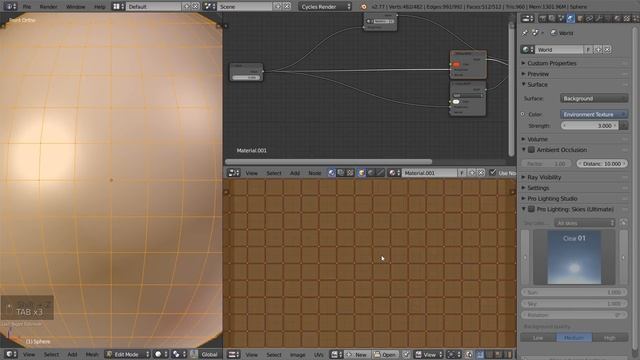The width and height of the screenshot is (640, 360).
Task: Select Low background quality option
Action: click(x=538, y=338)
